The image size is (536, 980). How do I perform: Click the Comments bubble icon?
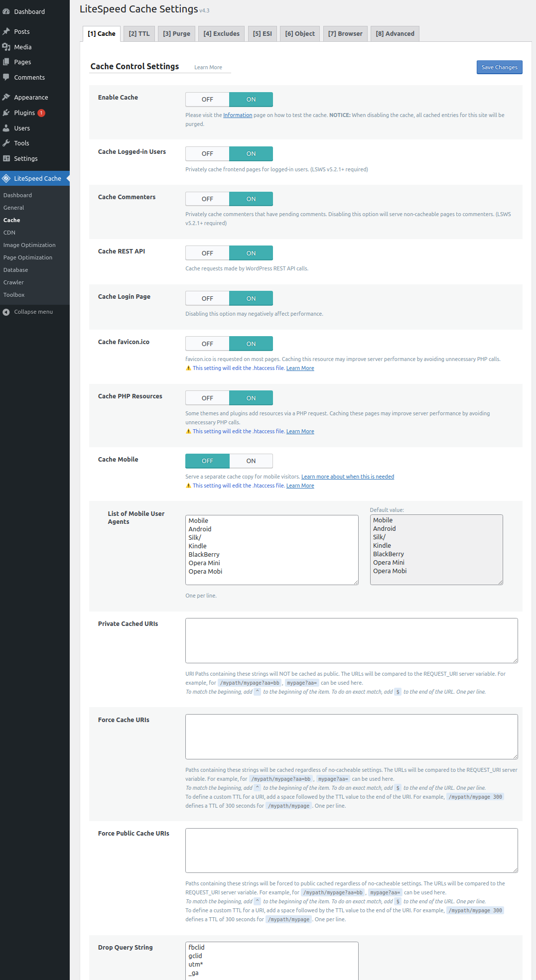(6, 77)
